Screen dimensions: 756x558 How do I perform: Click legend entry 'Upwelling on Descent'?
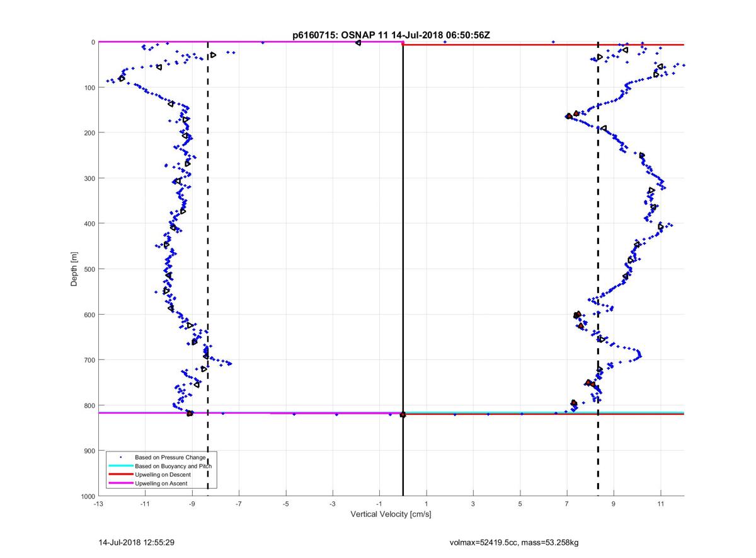click(163, 474)
